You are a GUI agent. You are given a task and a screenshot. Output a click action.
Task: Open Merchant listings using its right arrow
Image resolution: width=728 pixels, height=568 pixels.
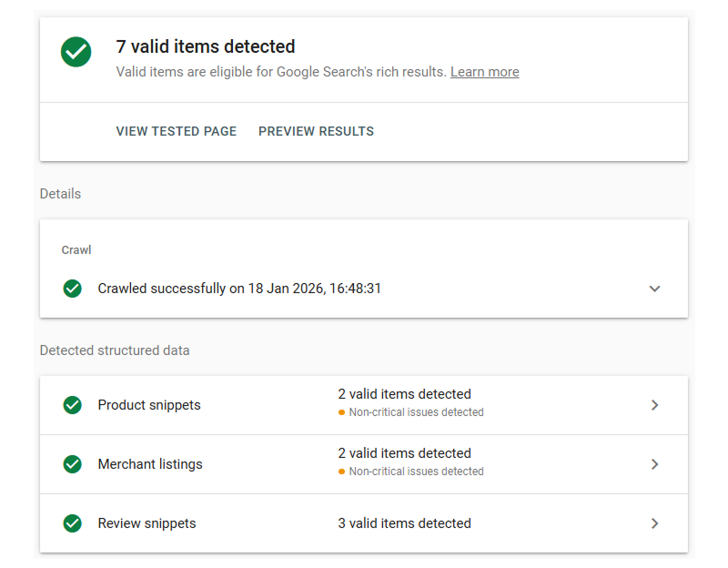coord(654,464)
